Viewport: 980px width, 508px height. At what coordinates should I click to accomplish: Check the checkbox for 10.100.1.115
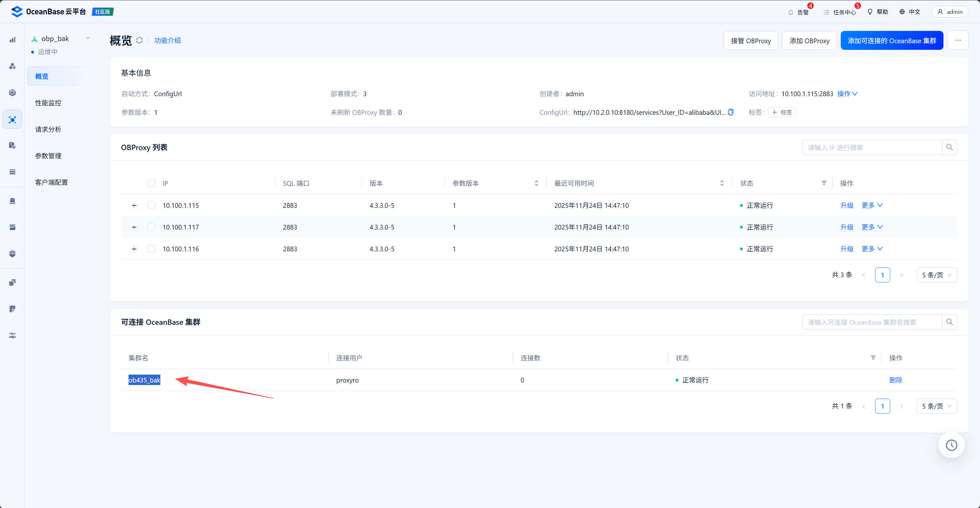click(x=151, y=205)
